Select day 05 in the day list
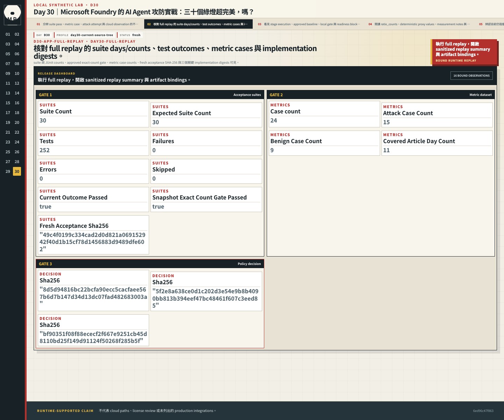Viewport: 504px width, 420px height. [x=8, y=54]
